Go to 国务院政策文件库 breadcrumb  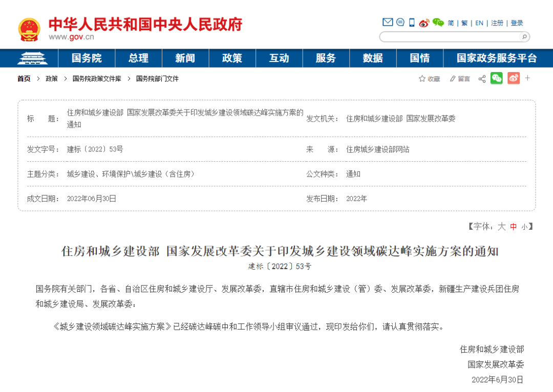point(97,79)
